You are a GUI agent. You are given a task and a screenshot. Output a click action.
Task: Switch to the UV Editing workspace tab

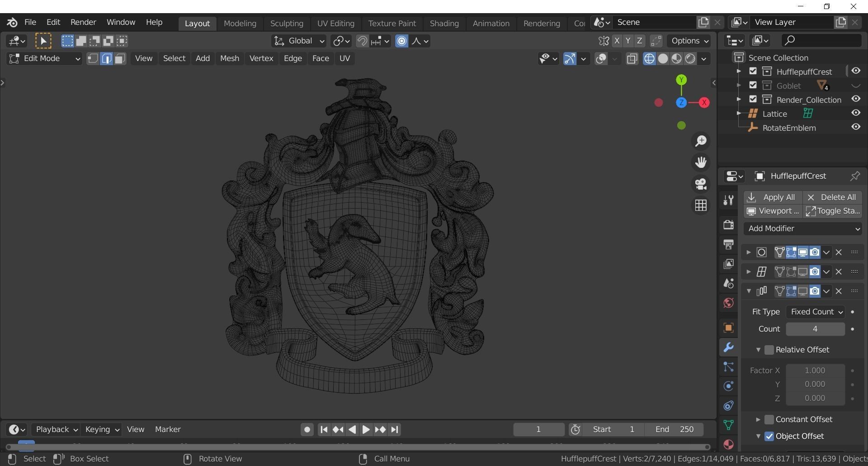[335, 24]
